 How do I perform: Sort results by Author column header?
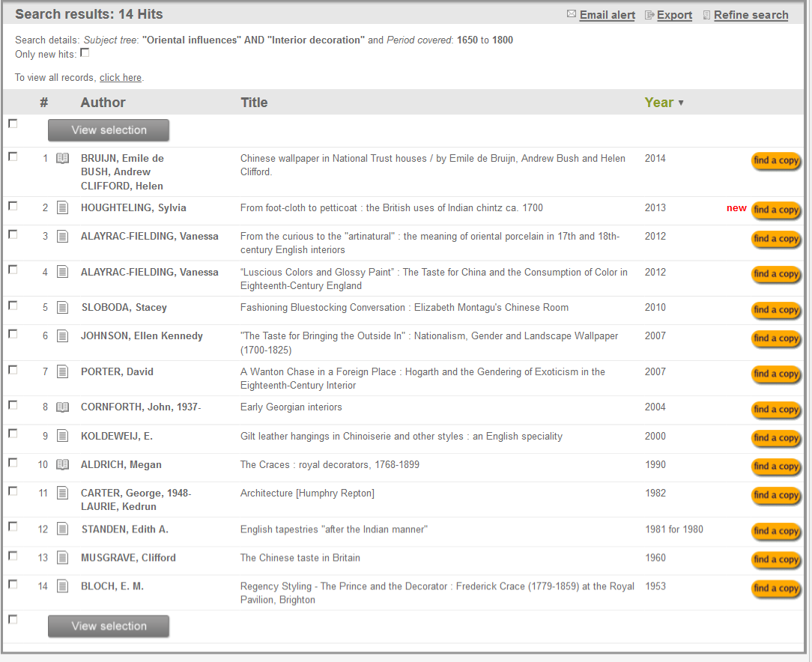click(103, 103)
